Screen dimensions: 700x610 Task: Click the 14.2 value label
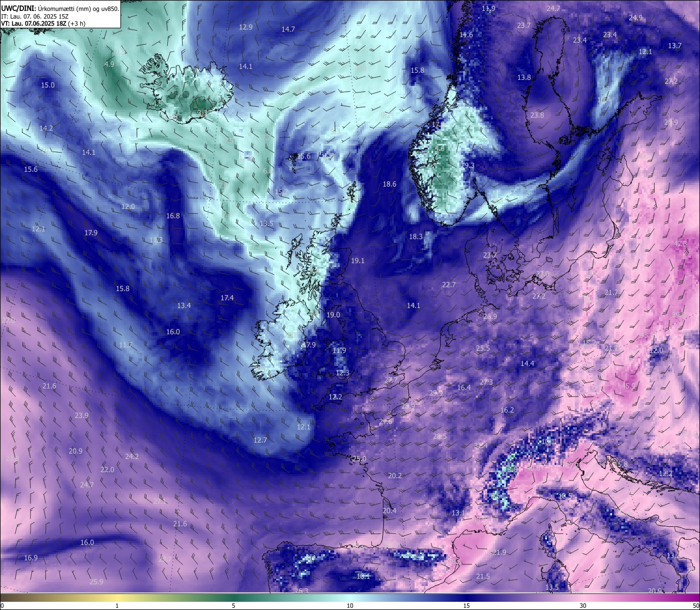pos(46,128)
